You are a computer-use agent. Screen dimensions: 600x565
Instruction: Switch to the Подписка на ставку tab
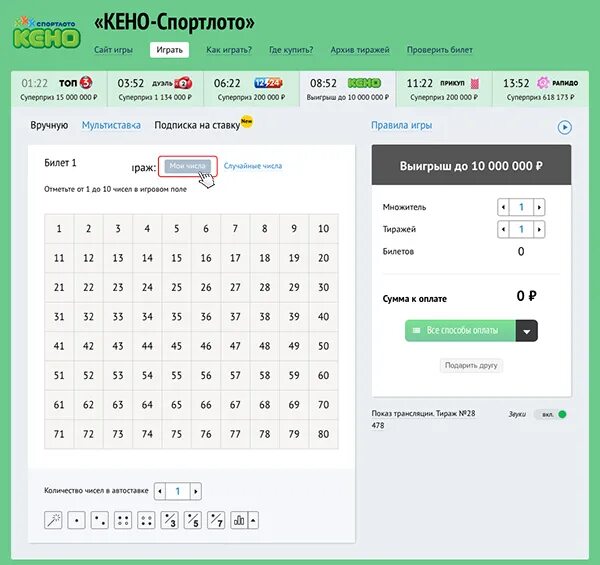click(x=197, y=125)
